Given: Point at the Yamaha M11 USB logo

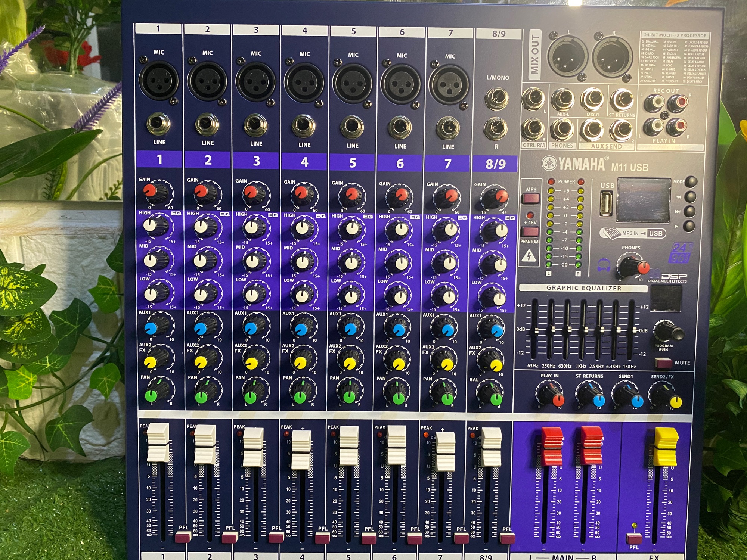Looking at the screenshot, I should tap(595, 164).
